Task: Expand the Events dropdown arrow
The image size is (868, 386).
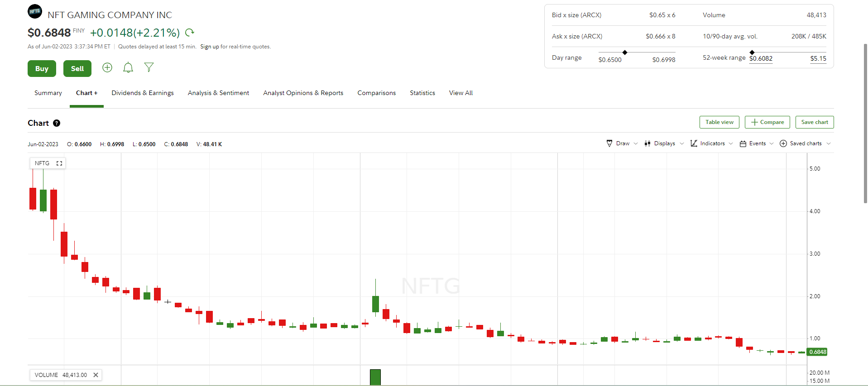Action: click(772, 143)
